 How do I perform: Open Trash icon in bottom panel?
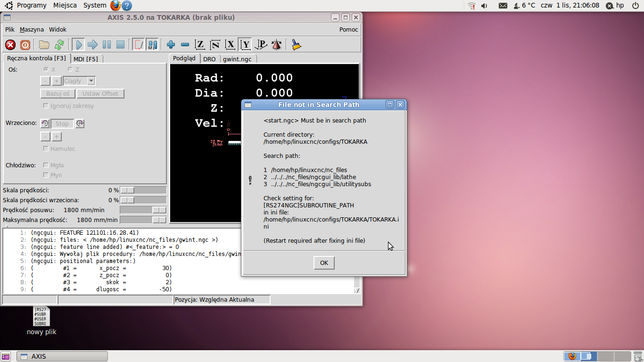(x=637, y=356)
